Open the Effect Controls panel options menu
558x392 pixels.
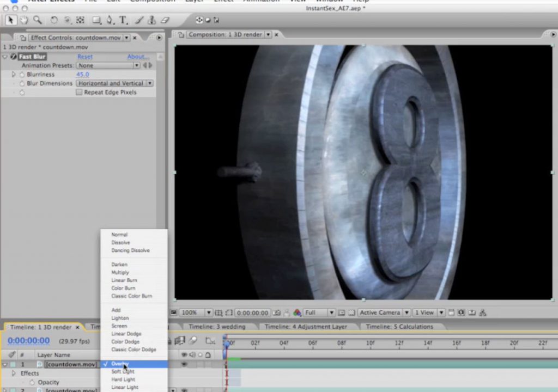159,38
